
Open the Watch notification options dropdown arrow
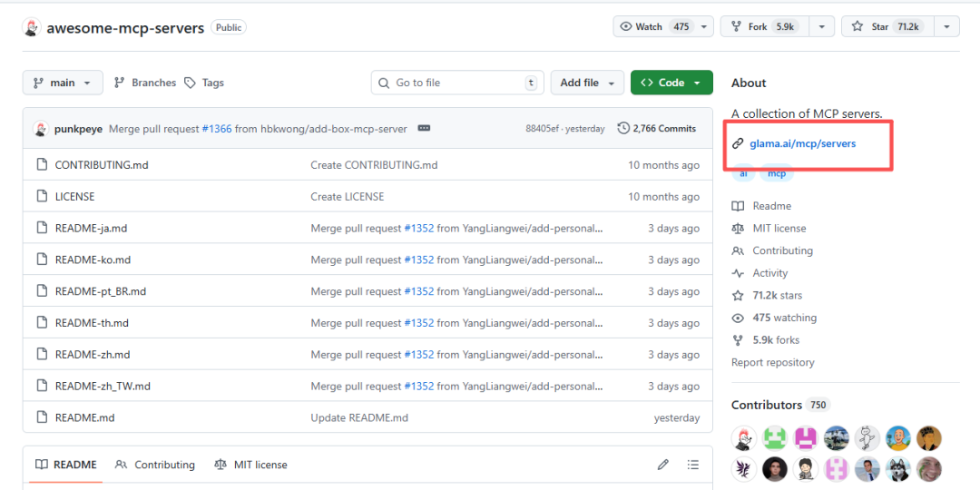(x=705, y=27)
